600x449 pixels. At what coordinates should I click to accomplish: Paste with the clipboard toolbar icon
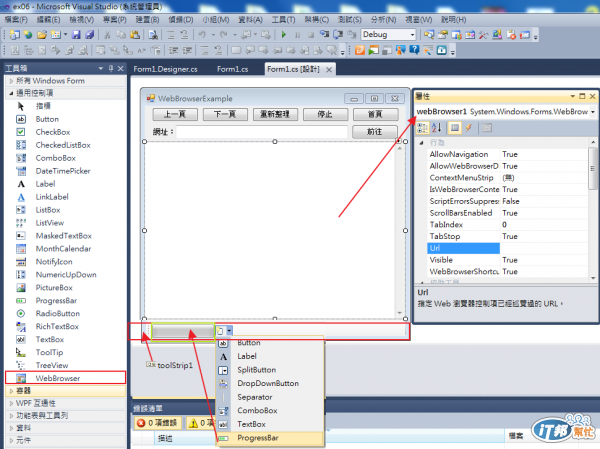tap(135, 35)
